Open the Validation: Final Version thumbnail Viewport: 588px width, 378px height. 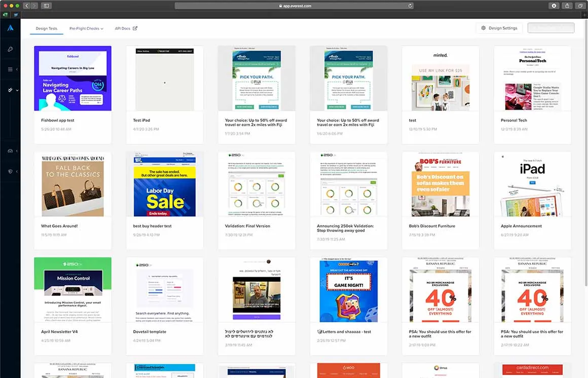click(256, 184)
